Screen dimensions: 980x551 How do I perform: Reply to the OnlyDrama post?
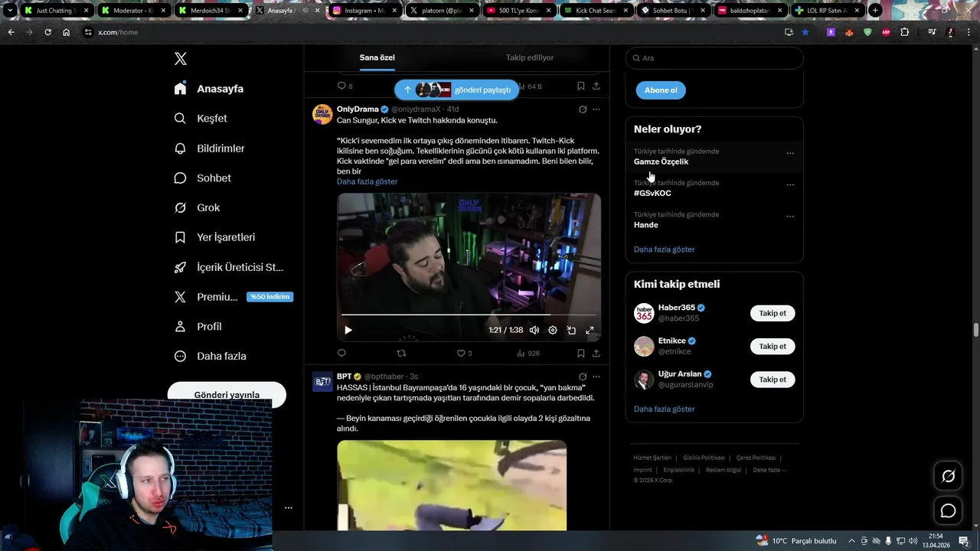341,353
